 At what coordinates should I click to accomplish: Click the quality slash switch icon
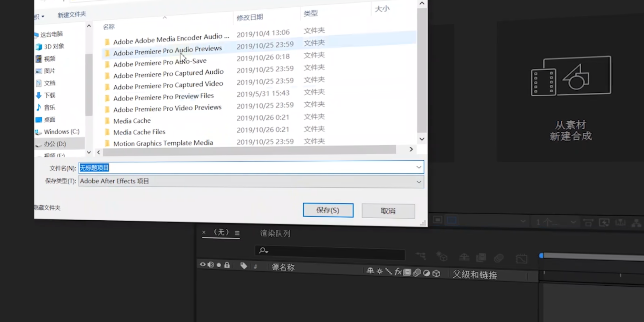point(388,271)
